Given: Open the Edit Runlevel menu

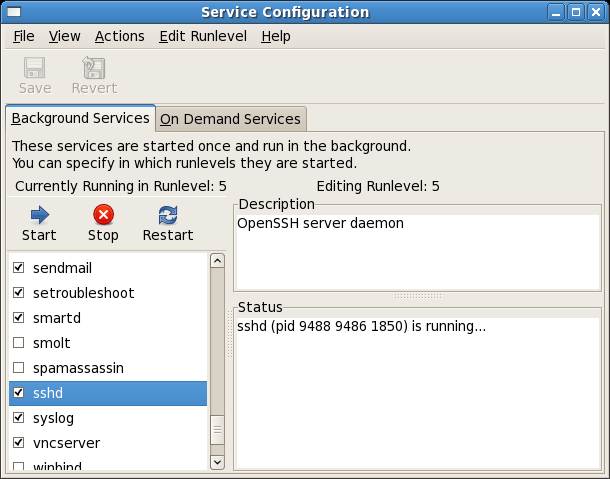Looking at the screenshot, I should (x=203, y=36).
